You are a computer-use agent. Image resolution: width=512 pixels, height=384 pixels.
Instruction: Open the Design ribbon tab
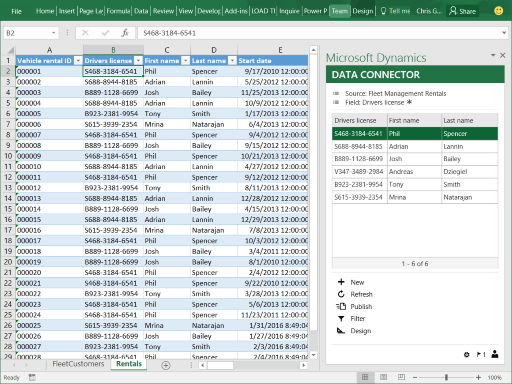363,11
